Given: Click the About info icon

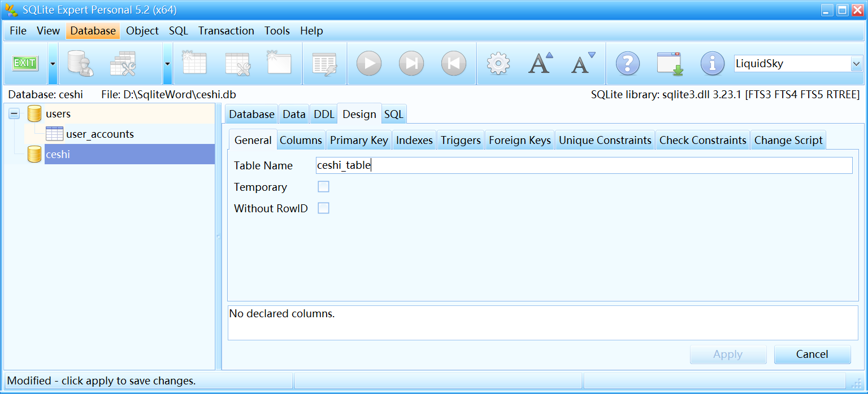Looking at the screenshot, I should tap(712, 63).
